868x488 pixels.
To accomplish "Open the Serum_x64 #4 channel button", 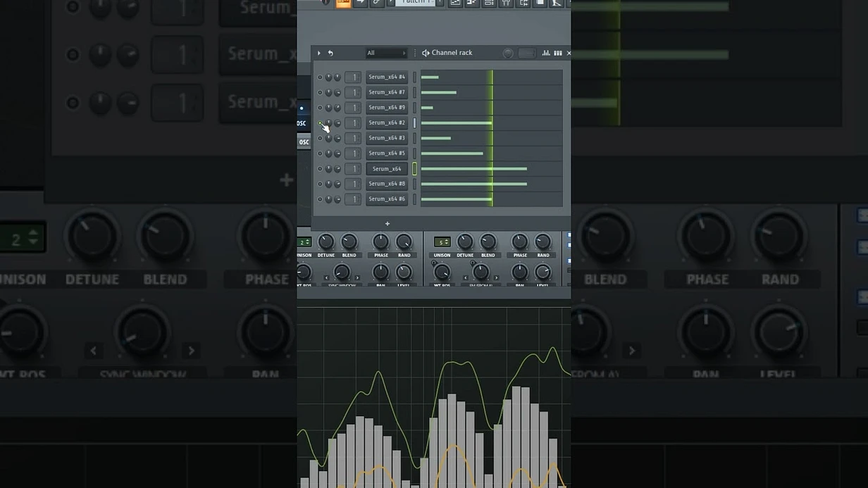I will 387,77.
